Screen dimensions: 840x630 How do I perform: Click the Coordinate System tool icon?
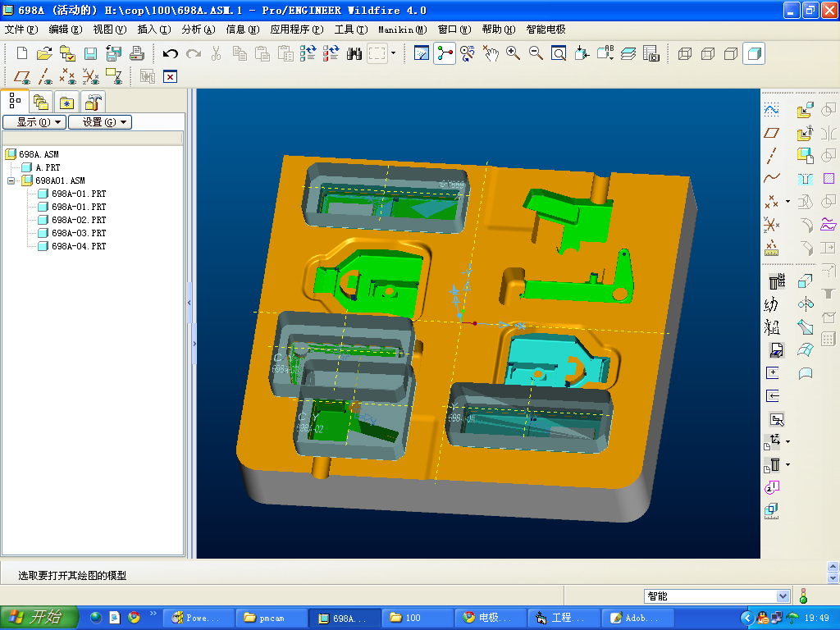[771, 225]
